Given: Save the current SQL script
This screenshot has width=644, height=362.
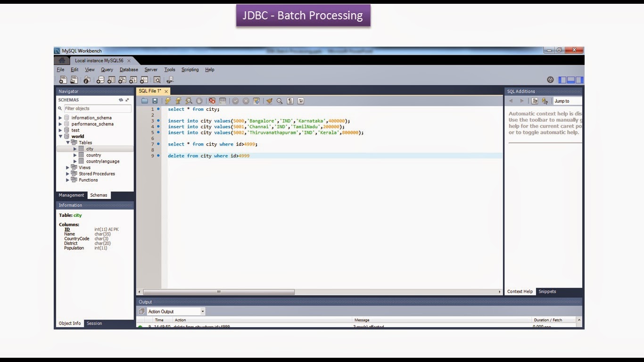Looking at the screenshot, I should click(x=154, y=100).
